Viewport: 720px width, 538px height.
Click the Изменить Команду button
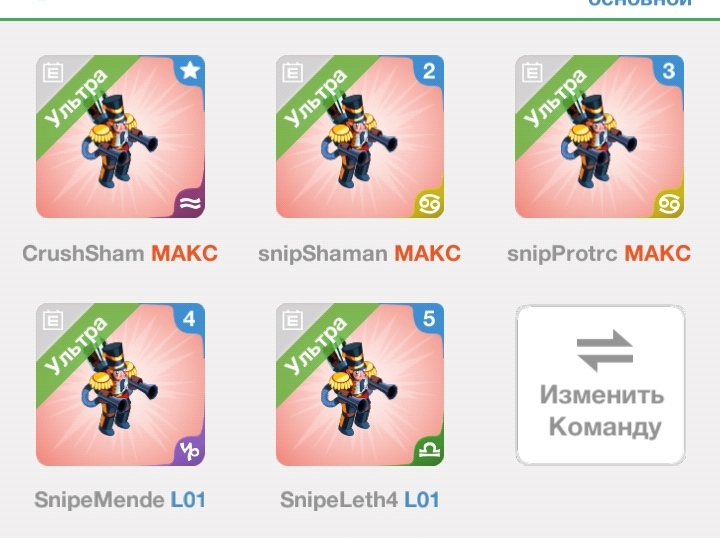[x=601, y=385]
